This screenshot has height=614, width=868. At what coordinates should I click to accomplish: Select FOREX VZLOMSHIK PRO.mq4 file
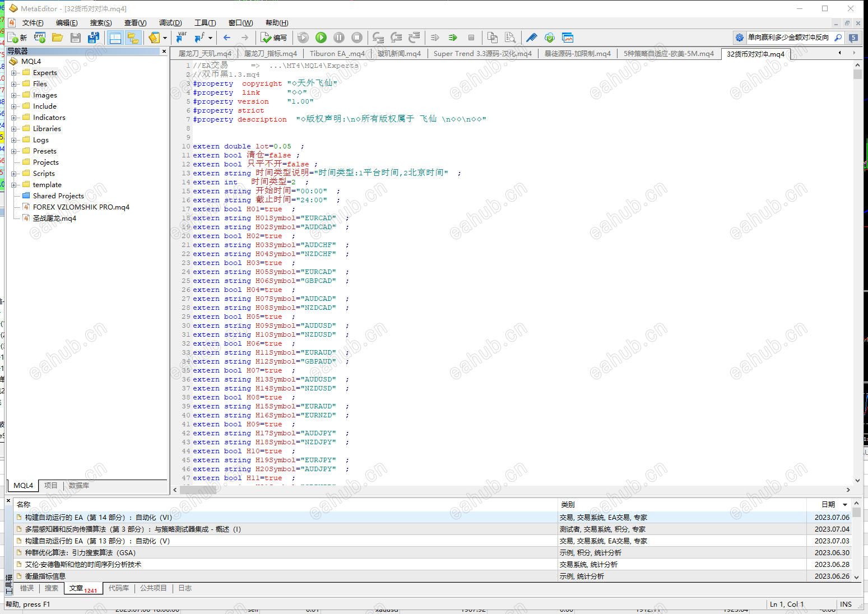coord(81,207)
